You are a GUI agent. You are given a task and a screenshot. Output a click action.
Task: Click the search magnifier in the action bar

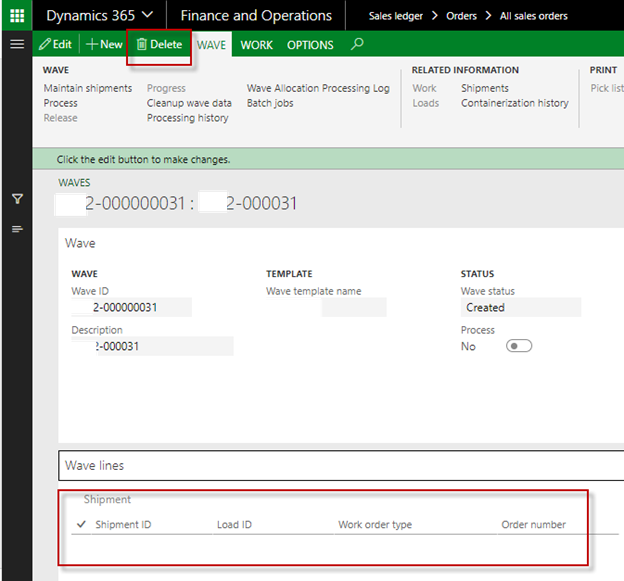coord(357,43)
